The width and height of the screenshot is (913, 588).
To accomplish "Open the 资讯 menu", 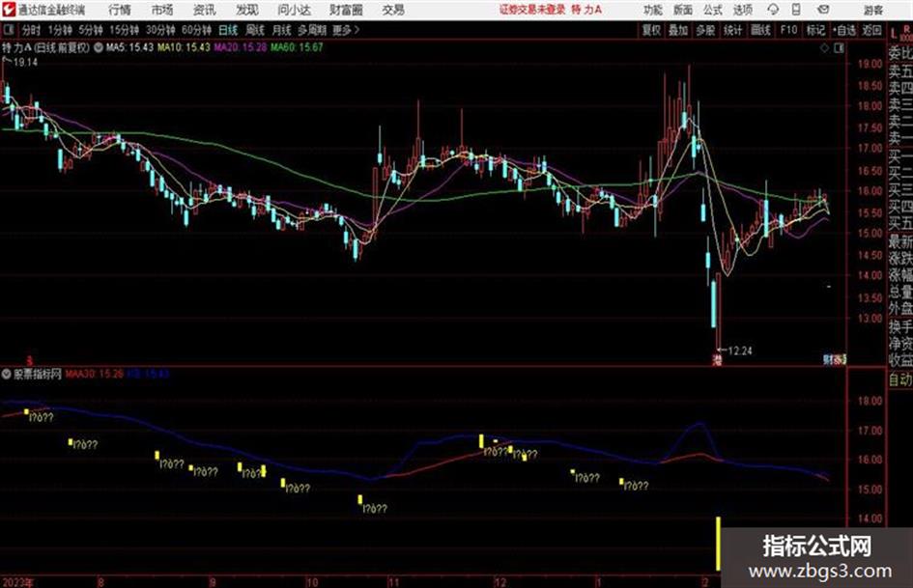I will tap(205, 10).
